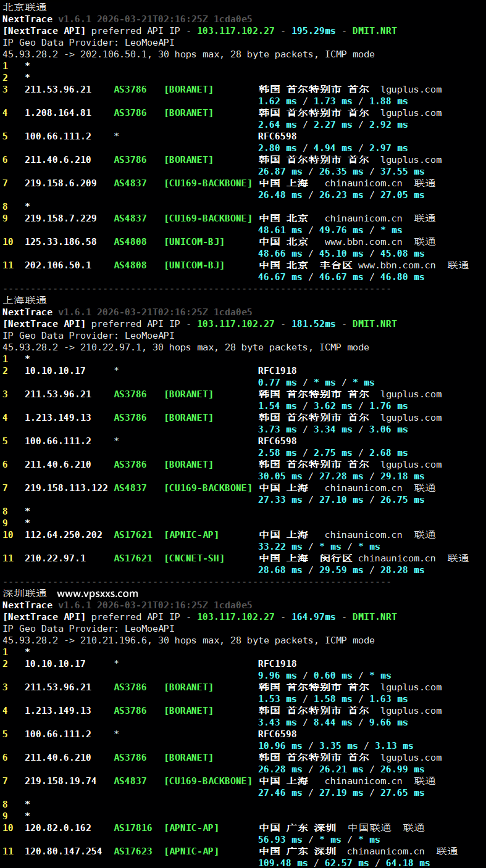Select timing line 33.22 ms / * ms / * ms
Viewport: 486px width, 868px height.
pyautogui.click(x=319, y=547)
